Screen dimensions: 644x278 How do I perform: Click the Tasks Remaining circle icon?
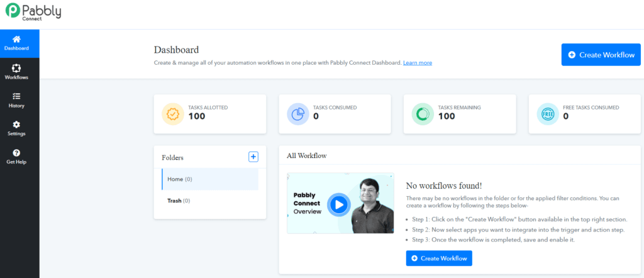[423, 114]
